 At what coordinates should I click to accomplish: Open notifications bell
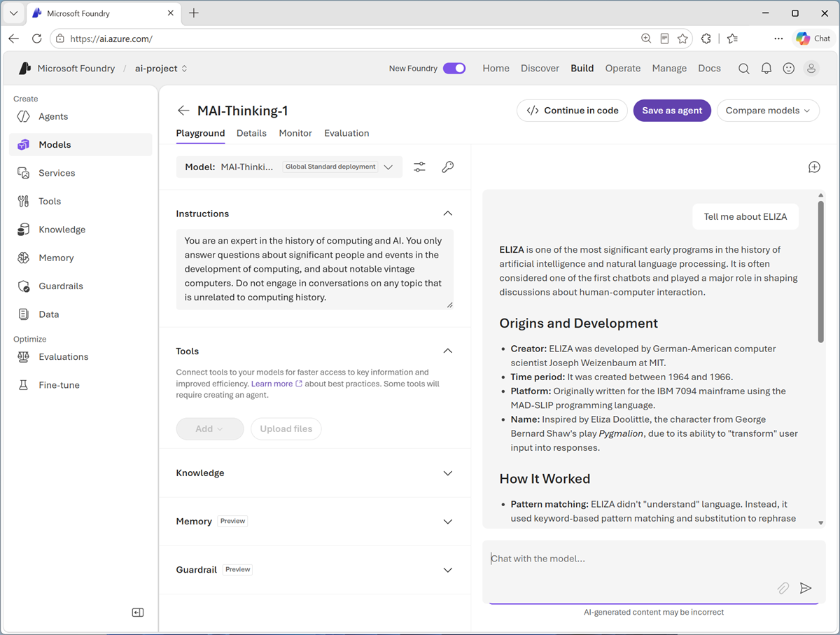(x=766, y=69)
